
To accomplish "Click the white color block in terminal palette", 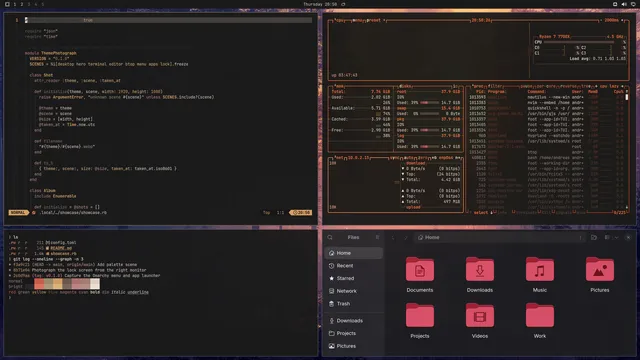I will click(x=95, y=284).
